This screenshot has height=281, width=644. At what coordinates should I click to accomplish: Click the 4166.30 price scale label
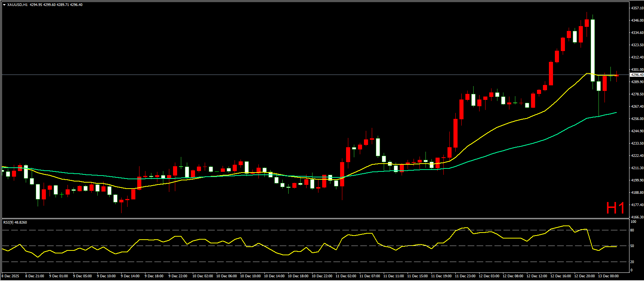[637, 217]
